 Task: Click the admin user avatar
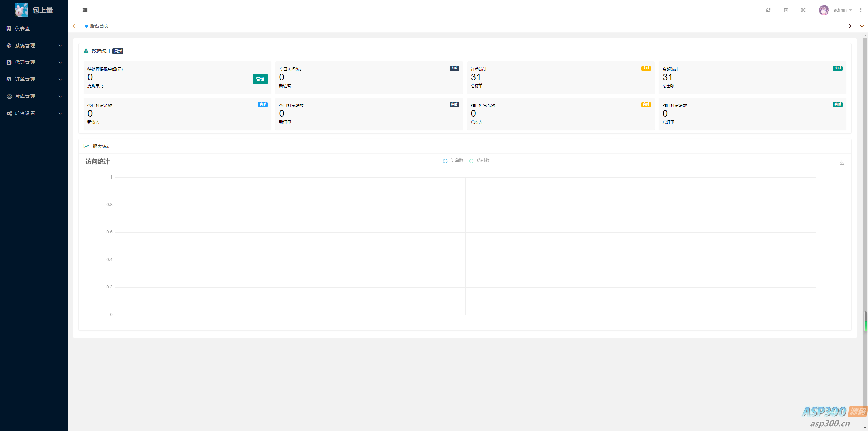pos(824,10)
